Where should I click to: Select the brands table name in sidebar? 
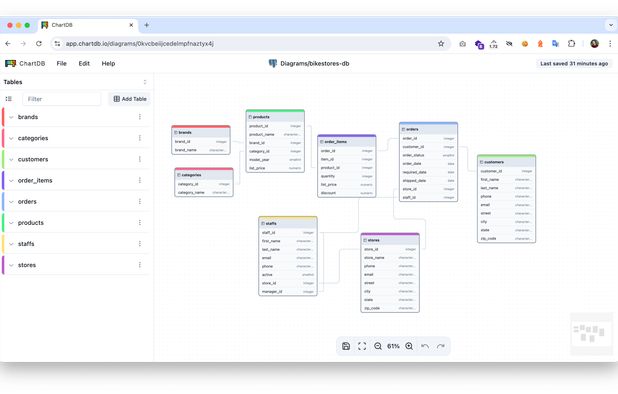[x=28, y=117]
